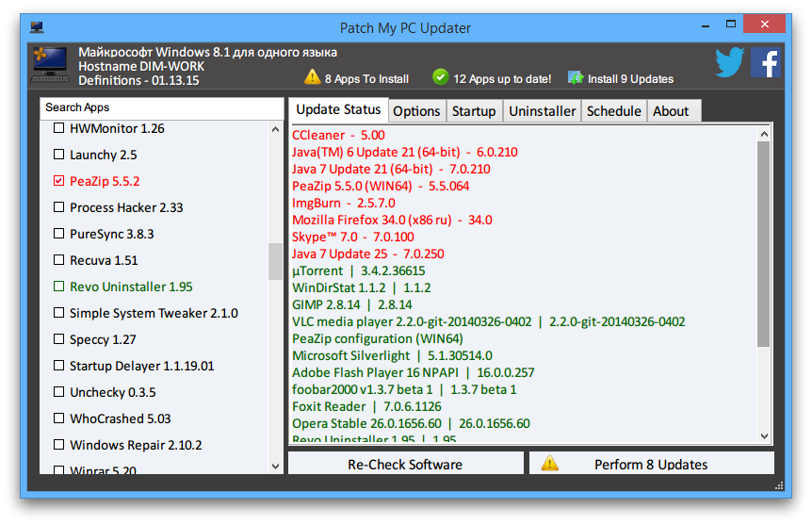Enable the Speccy 1.27 checkbox
The width and height of the screenshot is (812, 525).
59,339
